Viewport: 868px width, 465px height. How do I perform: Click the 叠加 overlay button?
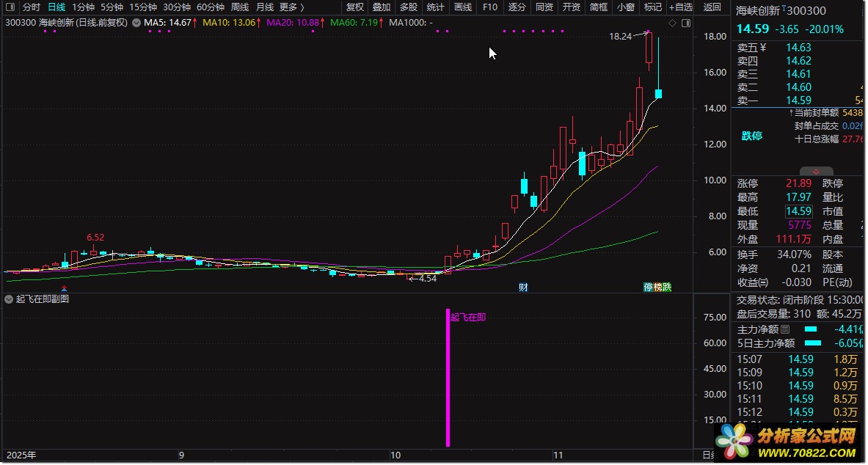coord(382,7)
